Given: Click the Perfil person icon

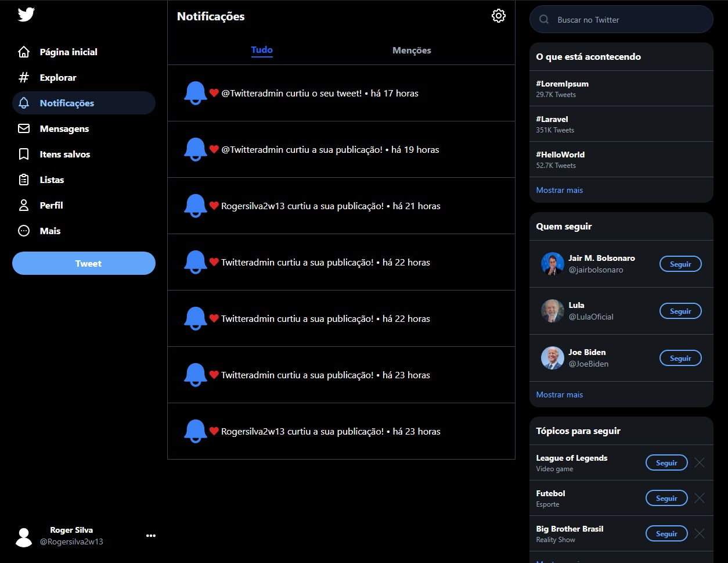Looking at the screenshot, I should (23, 205).
